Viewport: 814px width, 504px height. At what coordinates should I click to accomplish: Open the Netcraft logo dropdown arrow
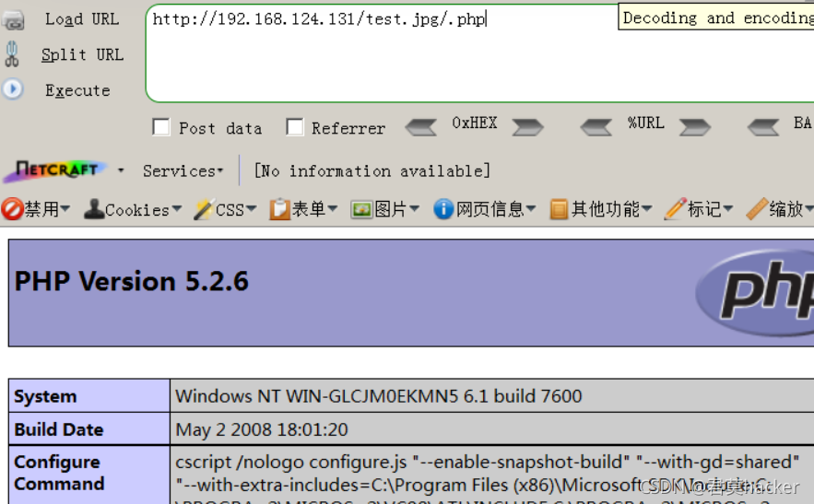(x=121, y=170)
